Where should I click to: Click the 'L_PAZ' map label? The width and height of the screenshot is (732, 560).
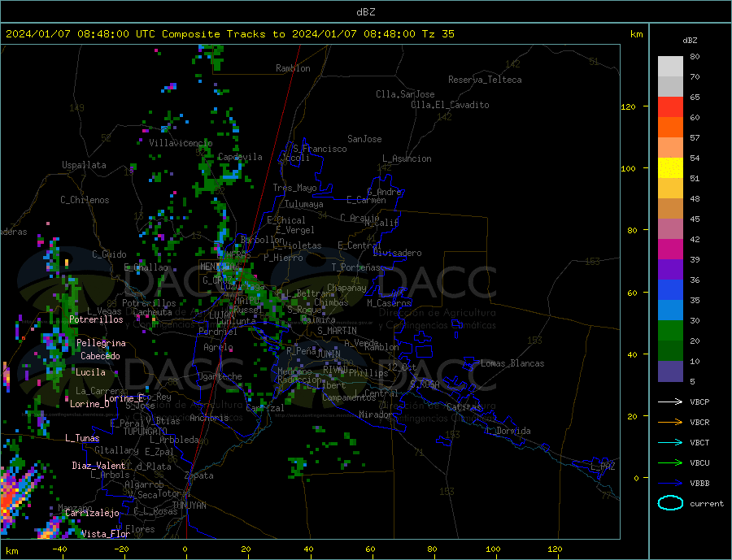point(603,467)
